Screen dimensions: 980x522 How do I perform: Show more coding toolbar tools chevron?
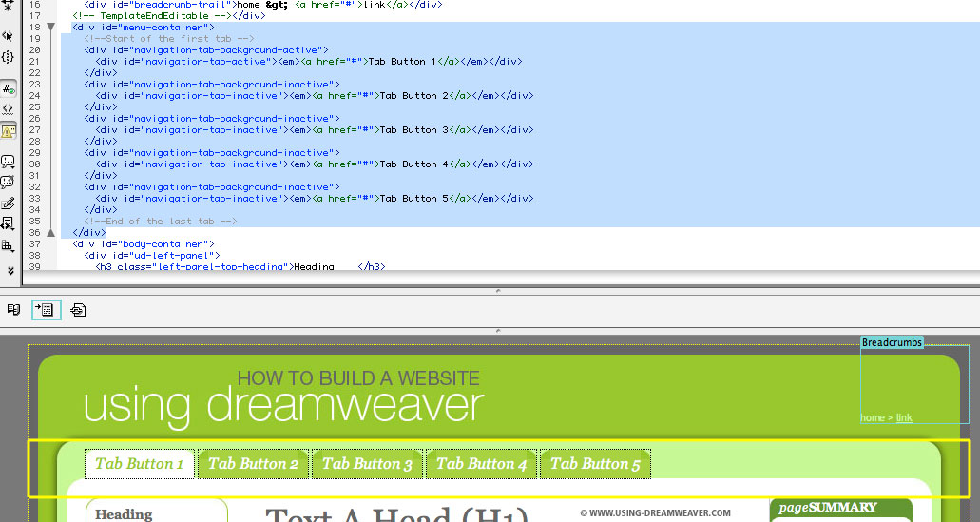click(10, 271)
